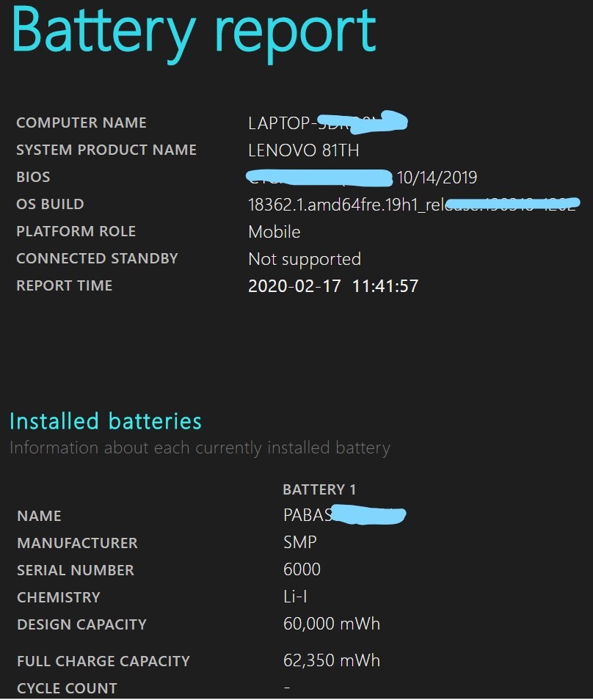Click the OS BUILD version string
This screenshot has height=700, width=593.
[345, 205]
